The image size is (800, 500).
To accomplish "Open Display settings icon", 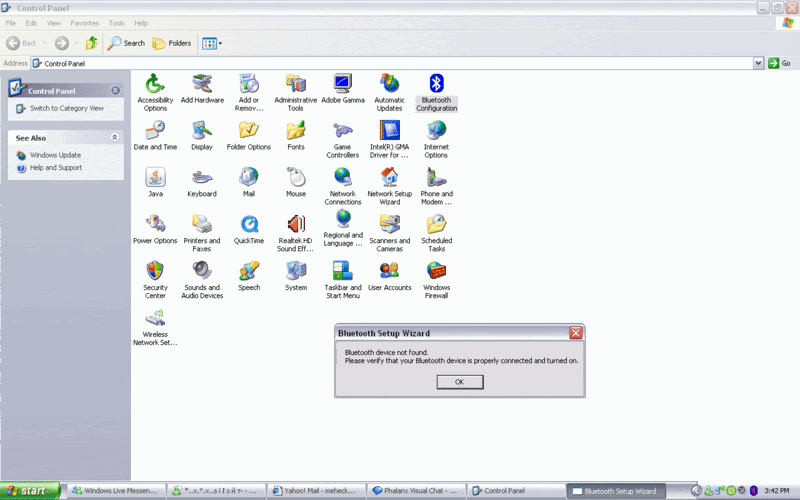I will click(x=202, y=136).
